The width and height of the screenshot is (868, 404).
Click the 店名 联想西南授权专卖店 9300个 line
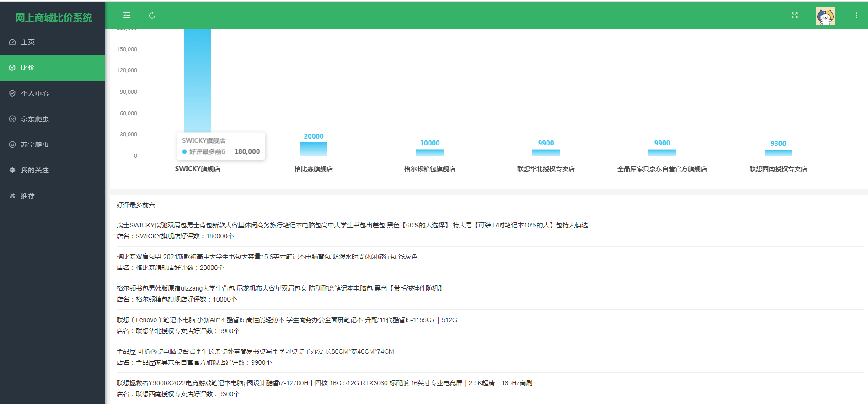coord(178,394)
